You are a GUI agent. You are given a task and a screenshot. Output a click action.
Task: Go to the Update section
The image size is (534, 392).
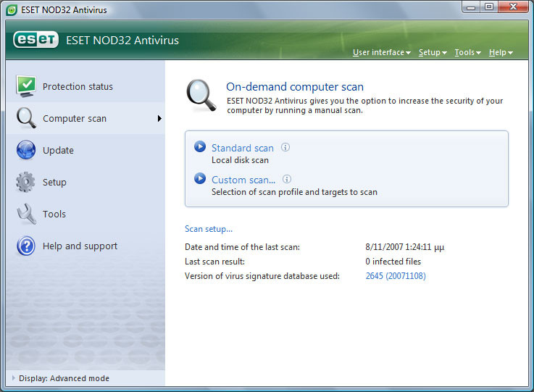(85, 150)
